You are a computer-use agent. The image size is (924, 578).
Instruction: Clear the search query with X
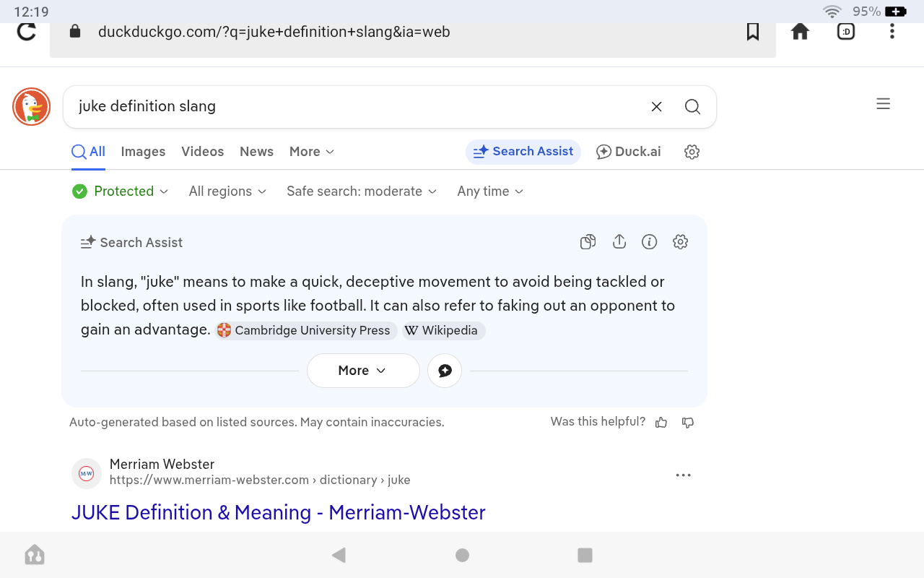click(656, 107)
